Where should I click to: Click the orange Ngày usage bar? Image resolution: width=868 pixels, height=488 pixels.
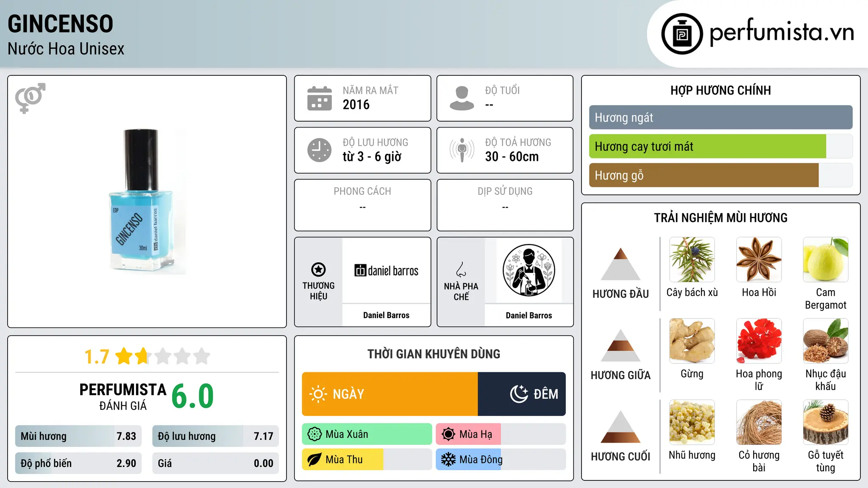tap(390, 394)
